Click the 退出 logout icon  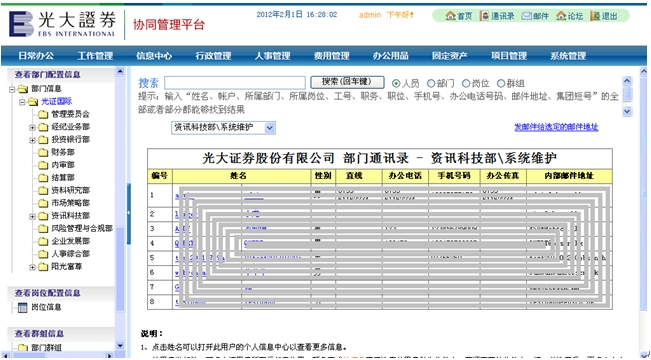(595, 16)
